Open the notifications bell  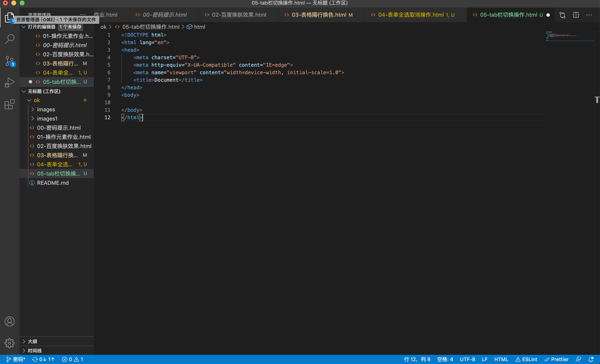tap(591, 359)
